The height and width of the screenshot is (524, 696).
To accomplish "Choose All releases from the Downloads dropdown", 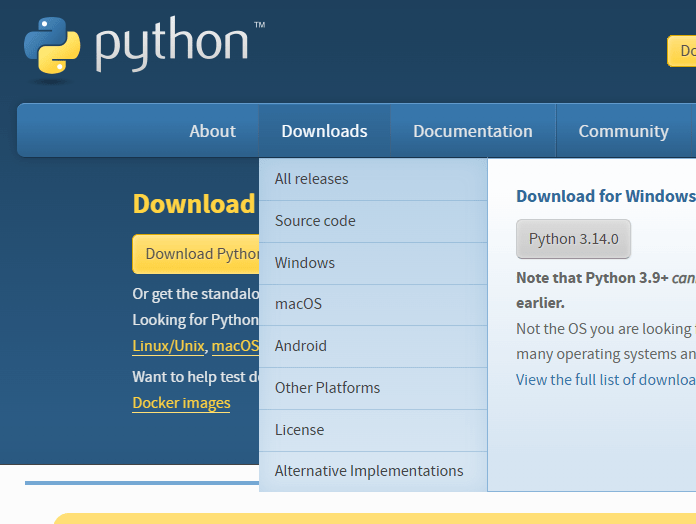I will (x=312, y=179).
